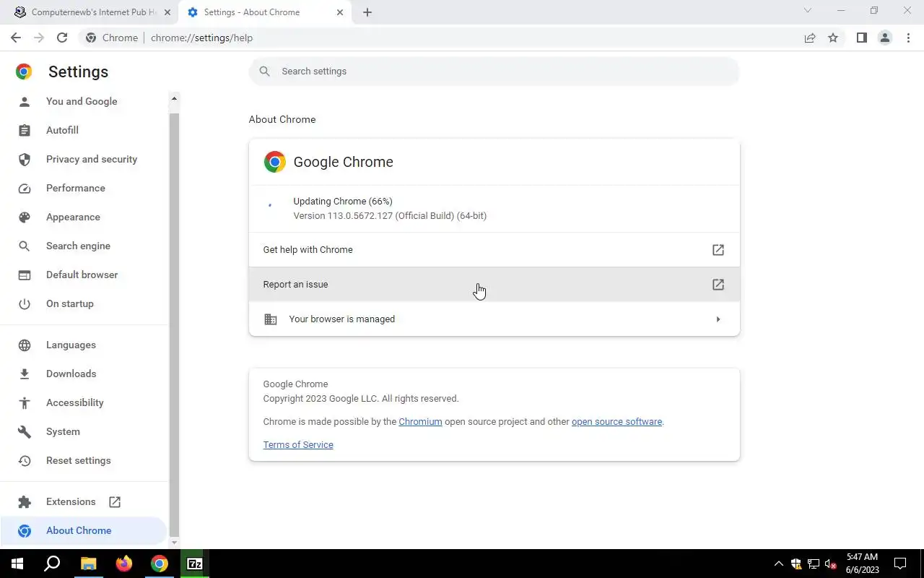Click the puzzle icon beside Extensions
Screen dimensions: 924x578
25,501
